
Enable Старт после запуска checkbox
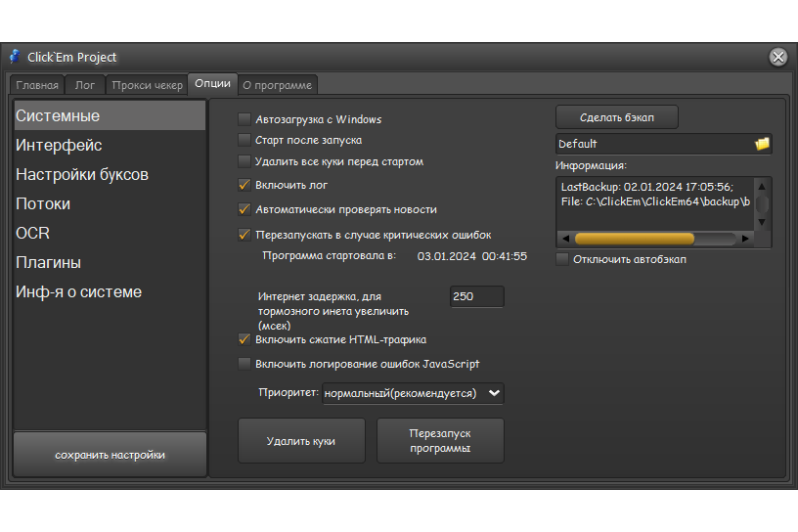[244, 140]
